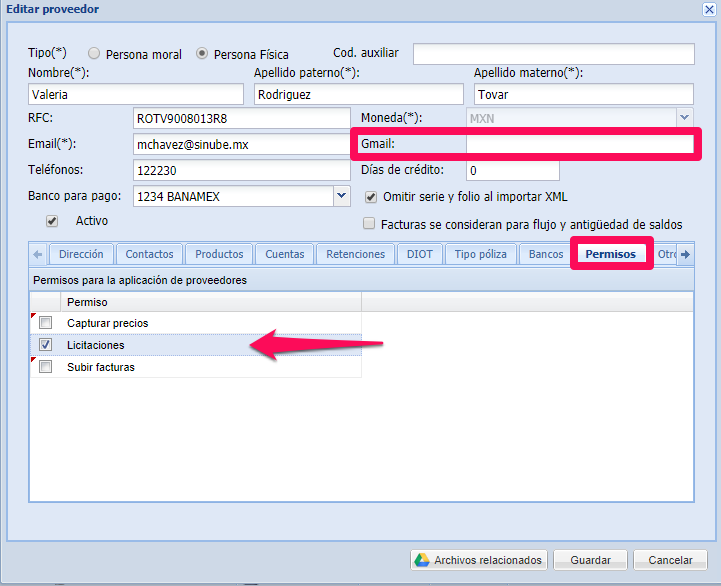721x586 pixels.
Task: Switch to the Retenciones tab
Action: coord(355,254)
